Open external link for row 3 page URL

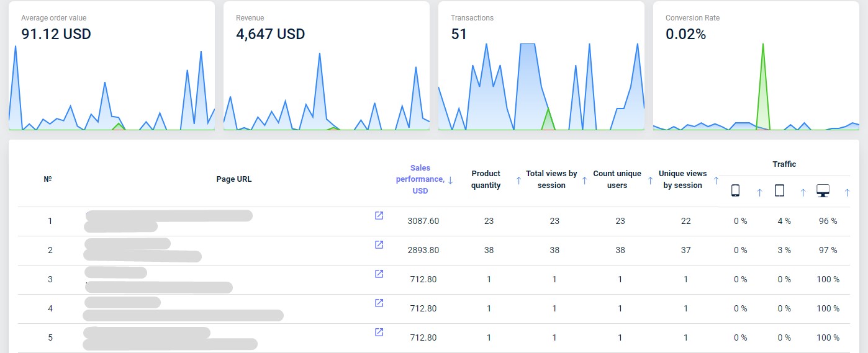[379, 274]
